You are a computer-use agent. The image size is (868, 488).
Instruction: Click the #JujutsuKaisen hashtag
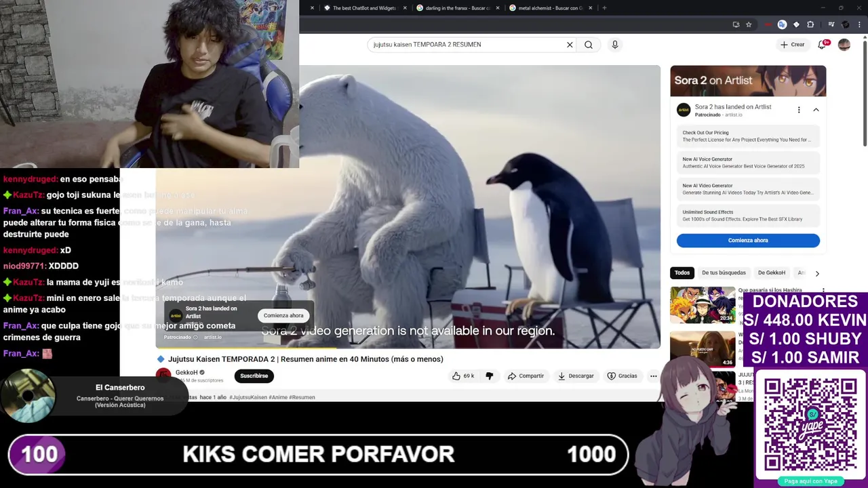(248, 397)
